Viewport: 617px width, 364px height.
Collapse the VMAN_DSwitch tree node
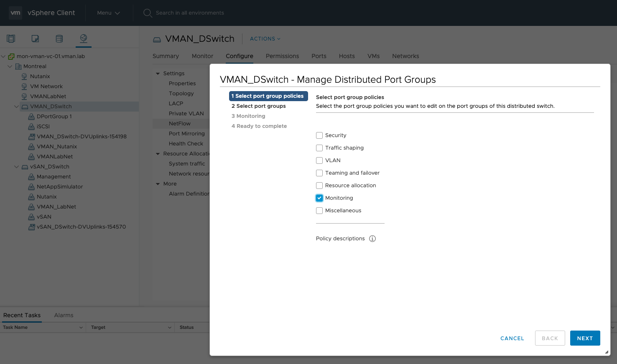[16, 107]
